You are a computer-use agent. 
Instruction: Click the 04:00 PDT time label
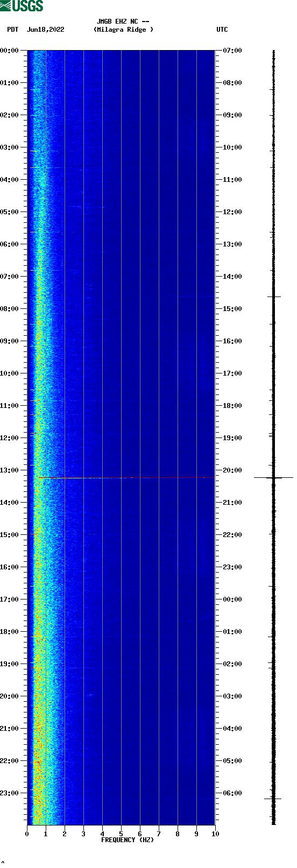pyautogui.click(x=10, y=180)
